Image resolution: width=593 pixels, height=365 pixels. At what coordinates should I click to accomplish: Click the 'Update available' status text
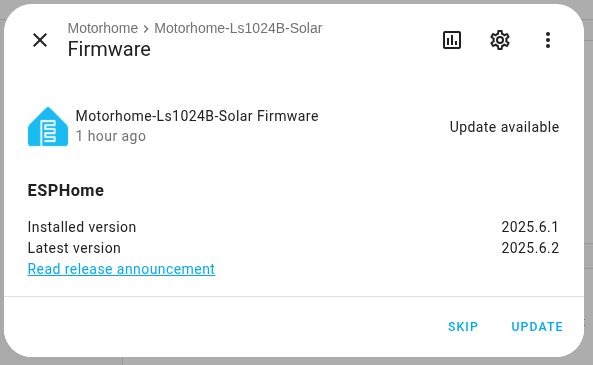(504, 127)
